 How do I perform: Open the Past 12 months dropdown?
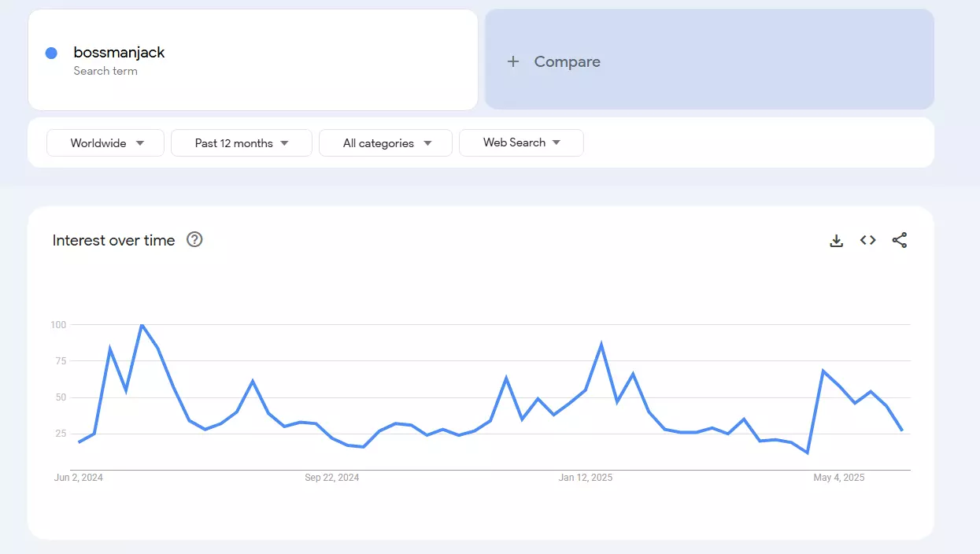pyautogui.click(x=242, y=143)
